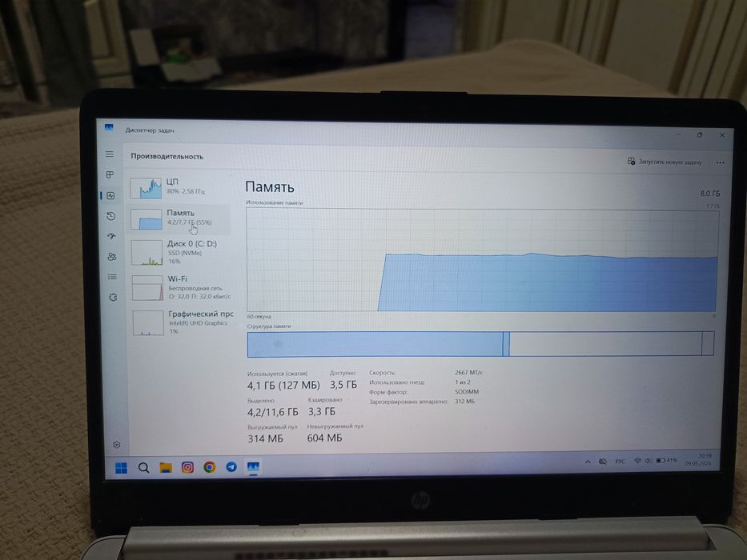This screenshot has height=560, width=747.
Task: Click the '2667 МТ/с' speed value
Action: (469, 372)
